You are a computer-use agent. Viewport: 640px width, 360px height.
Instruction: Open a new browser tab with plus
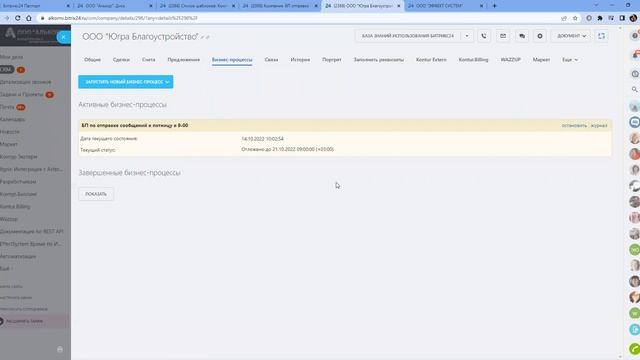click(x=494, y=6)
